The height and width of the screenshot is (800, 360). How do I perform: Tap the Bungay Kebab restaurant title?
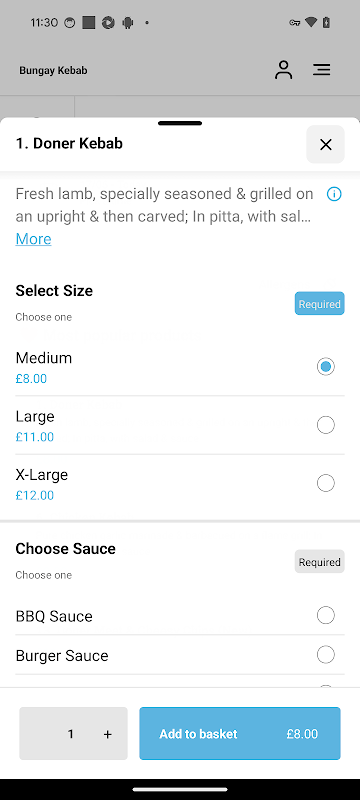(x=53, y=70)
